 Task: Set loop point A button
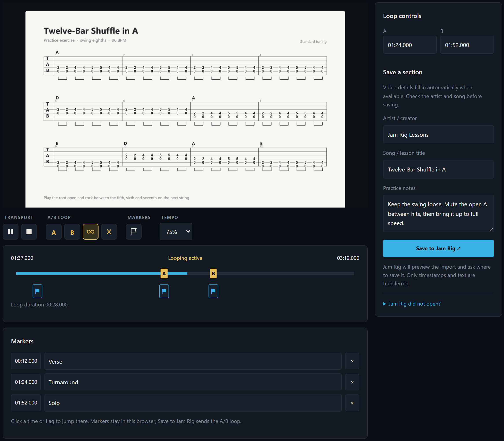point(54,231)
